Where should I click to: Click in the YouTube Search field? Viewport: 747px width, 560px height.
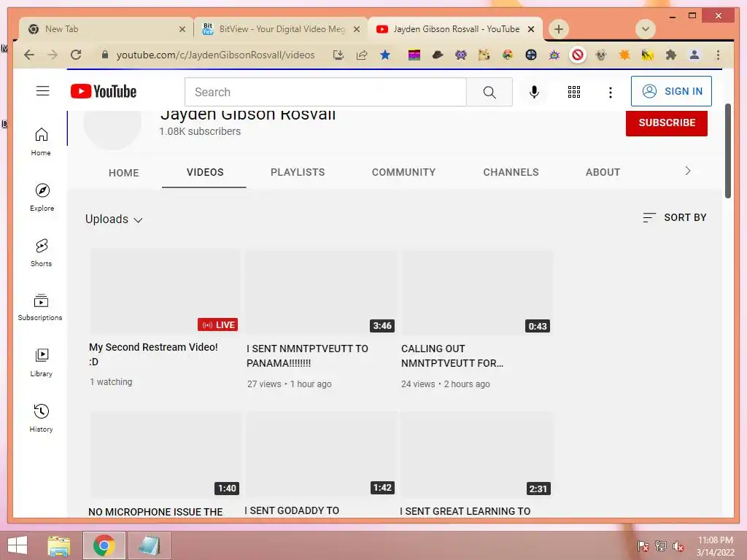point(325,92)
